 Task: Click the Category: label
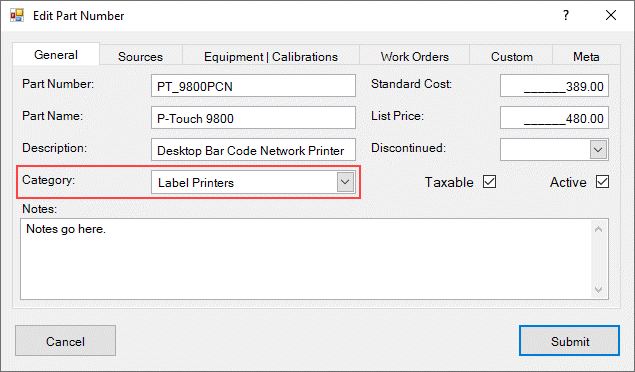pyautogui.click(x=49, y=180)
